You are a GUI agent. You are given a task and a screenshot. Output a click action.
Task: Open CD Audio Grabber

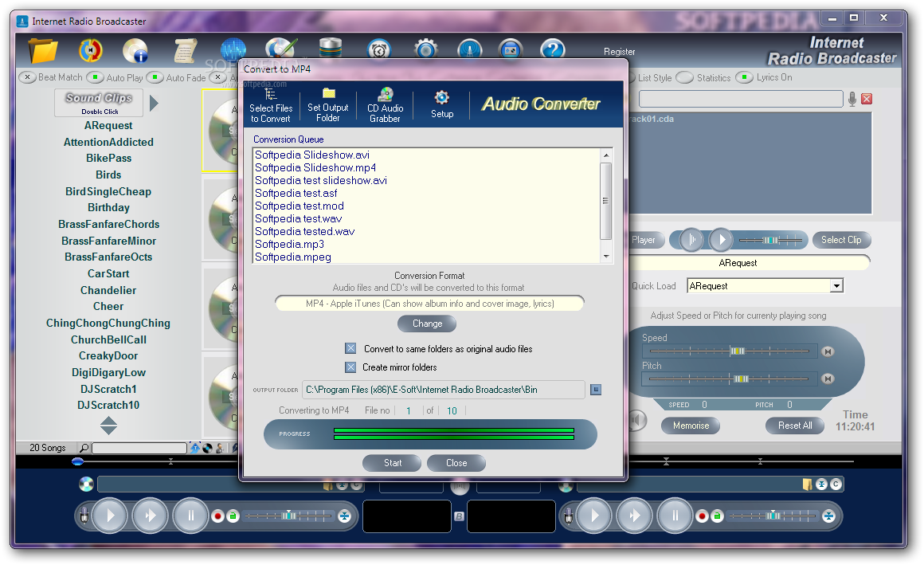(385, 106)
